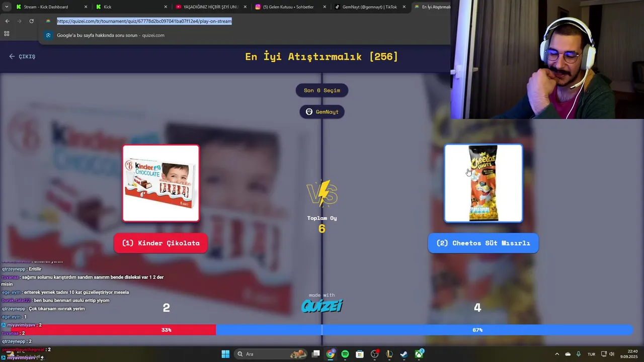
Task: Open OBS Studio from taskbar
Action: click(374, 354)
